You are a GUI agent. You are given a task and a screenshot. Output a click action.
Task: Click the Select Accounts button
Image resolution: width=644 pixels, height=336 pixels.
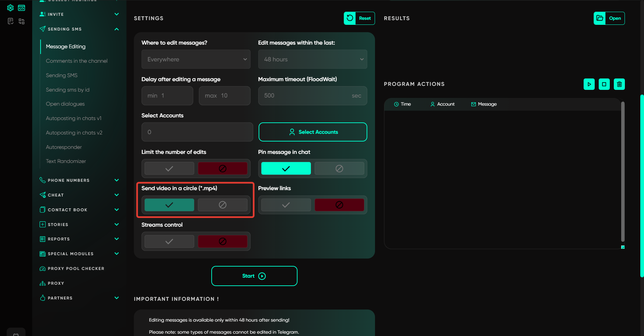[x=313, y=132]
